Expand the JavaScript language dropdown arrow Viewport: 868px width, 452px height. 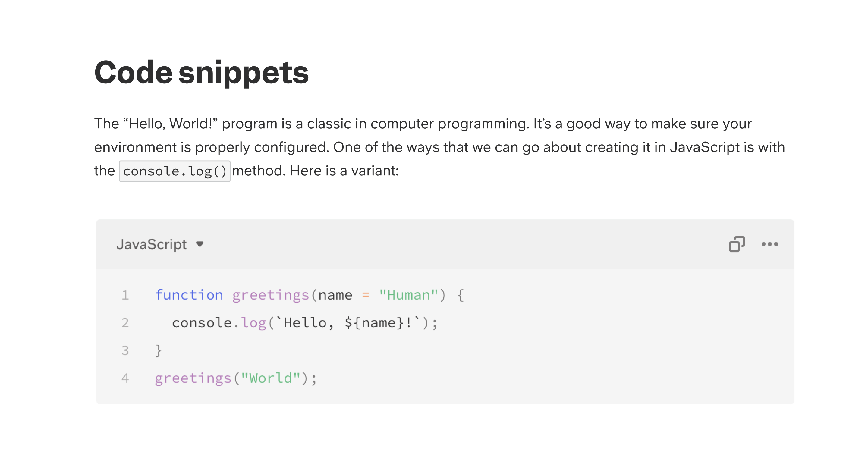point(200,244)
